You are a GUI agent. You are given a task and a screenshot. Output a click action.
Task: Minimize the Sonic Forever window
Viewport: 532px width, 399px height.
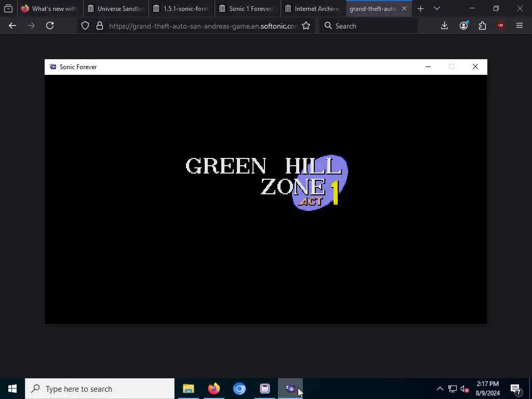point(428,67)
